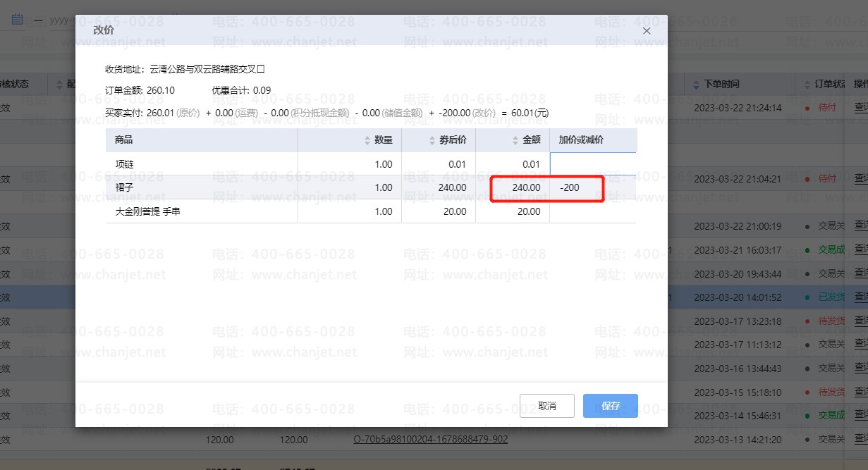Select the 大金刚菩提 手串 product cell
The width and height of the screenshot is (868, 470).
pyautogui.click(x=202, y=211)
